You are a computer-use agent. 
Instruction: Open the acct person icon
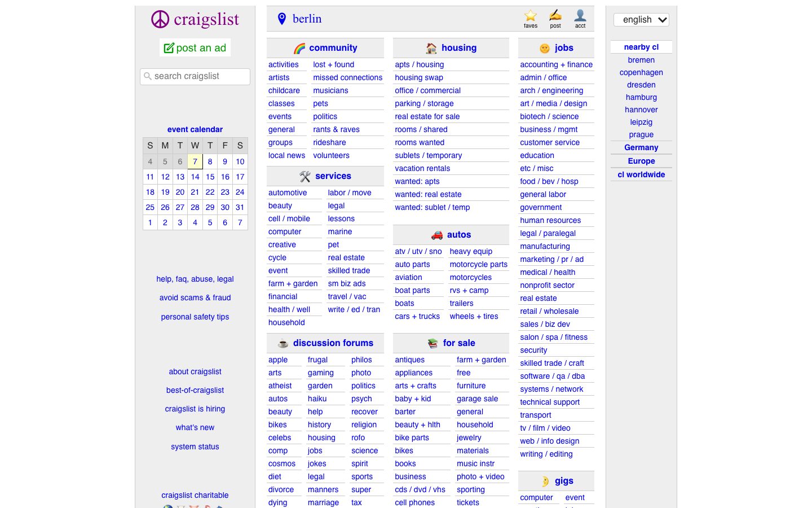pos(580,15)
